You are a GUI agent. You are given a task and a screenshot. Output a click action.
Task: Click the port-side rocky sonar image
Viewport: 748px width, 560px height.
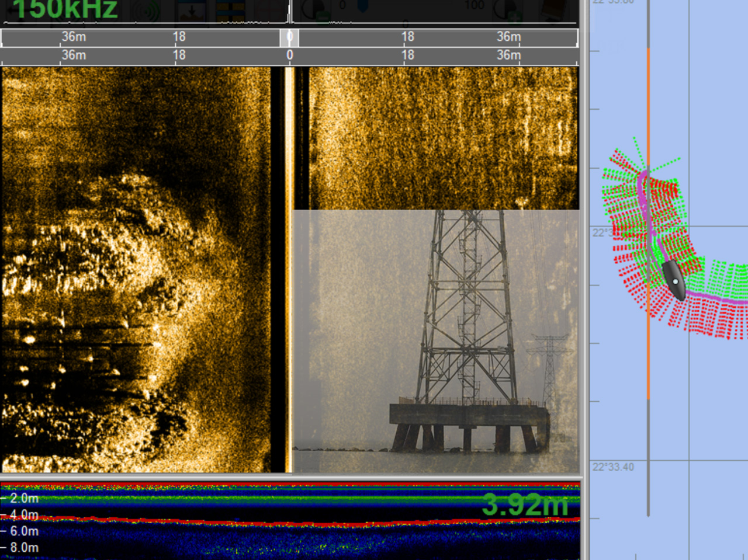(x=117, y=269)
